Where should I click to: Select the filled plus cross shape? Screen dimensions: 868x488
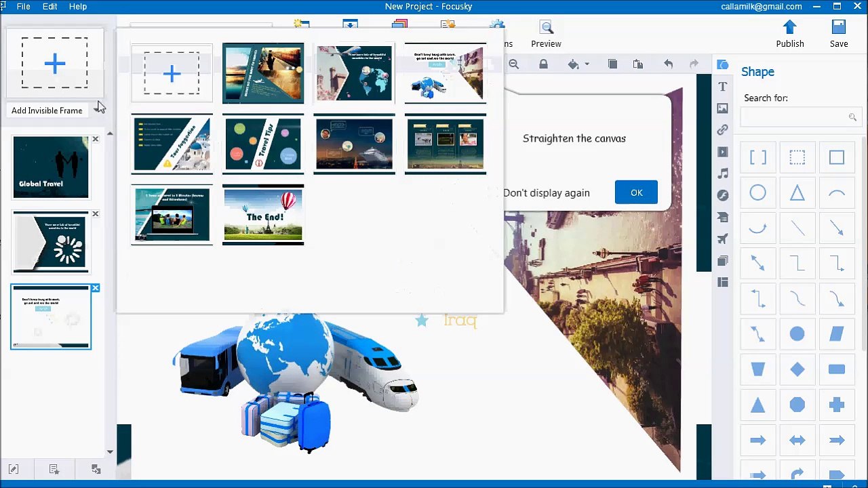pyautogui.click(x=837, y=405)
